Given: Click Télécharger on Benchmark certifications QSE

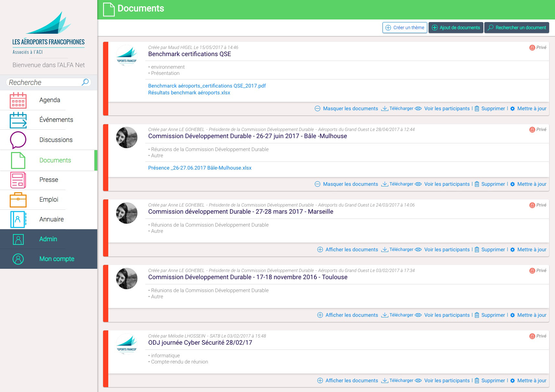Looking at the screenshot, I should click(401, 109).
